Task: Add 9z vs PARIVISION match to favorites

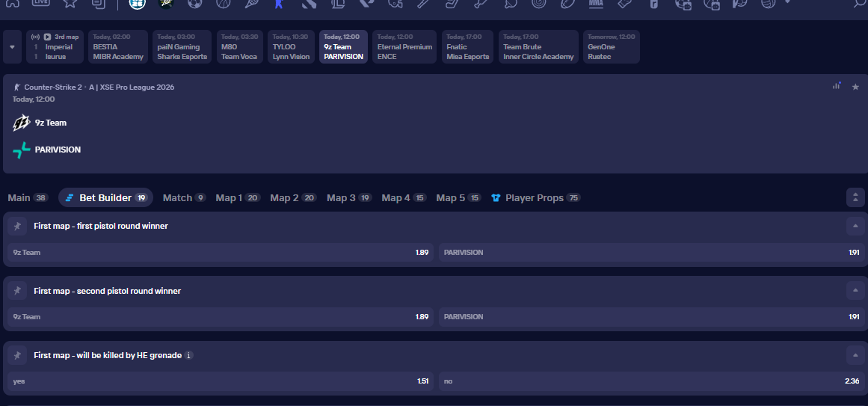Action: pos(855,87)
